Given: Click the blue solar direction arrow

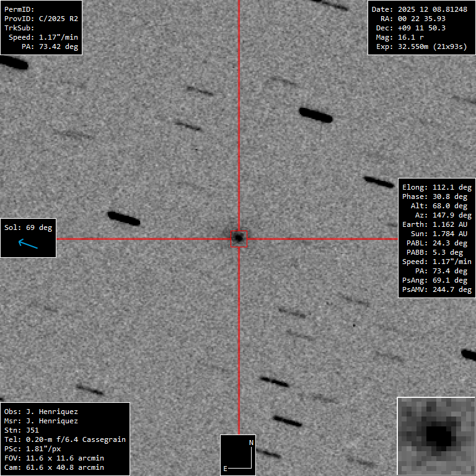Looking at the screenshot, I should 28,244.
